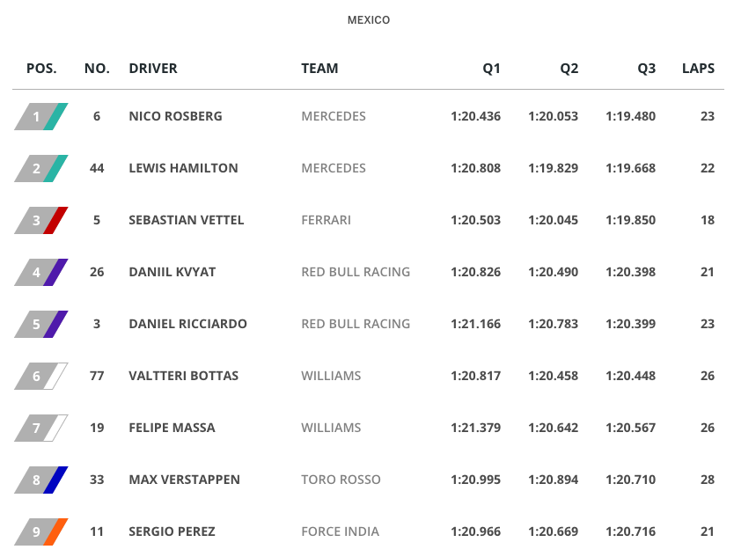This screenshot has height=557, width=756.
Task: Open Nico Rosberg driver name
Action: 175,116
